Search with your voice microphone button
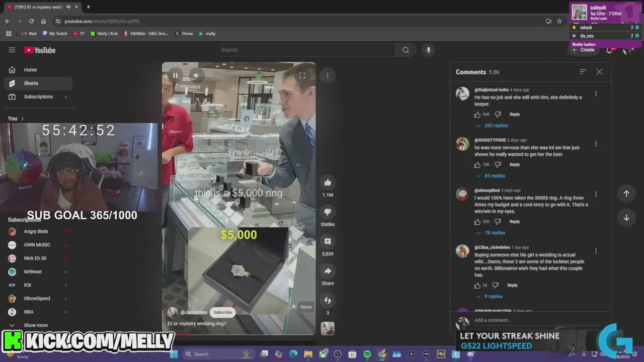Screen dimensions: 644x362 coord(428,50)
